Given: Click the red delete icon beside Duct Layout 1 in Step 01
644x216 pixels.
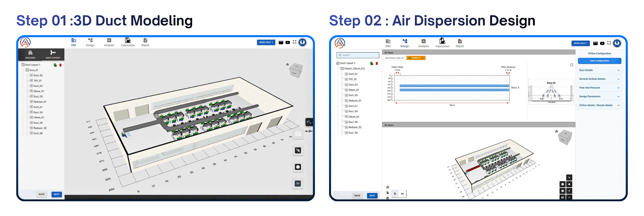Looking at the screenshot, I should click(60, 65).
